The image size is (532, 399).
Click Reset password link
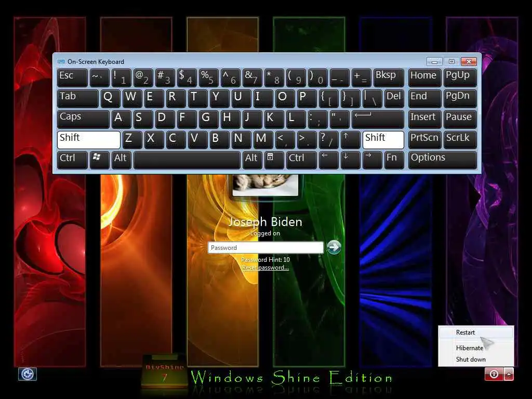click(265, 268)
